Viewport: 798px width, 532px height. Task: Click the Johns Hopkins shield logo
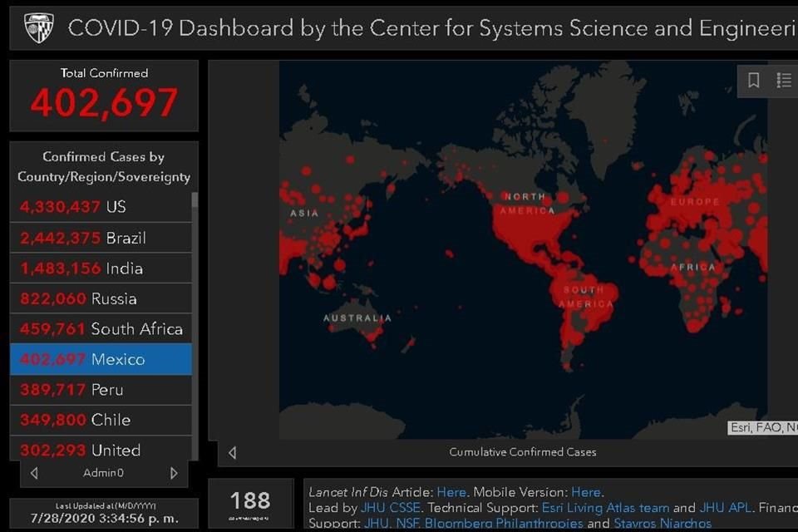(x=39, y=27)
